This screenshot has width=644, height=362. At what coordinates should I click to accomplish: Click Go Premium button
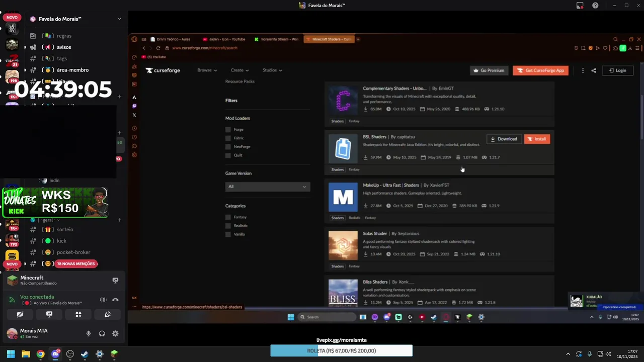pos(488,70)
